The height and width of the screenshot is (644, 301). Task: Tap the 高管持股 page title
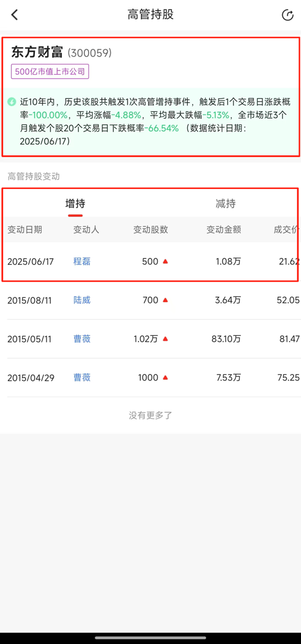[150, 15]
